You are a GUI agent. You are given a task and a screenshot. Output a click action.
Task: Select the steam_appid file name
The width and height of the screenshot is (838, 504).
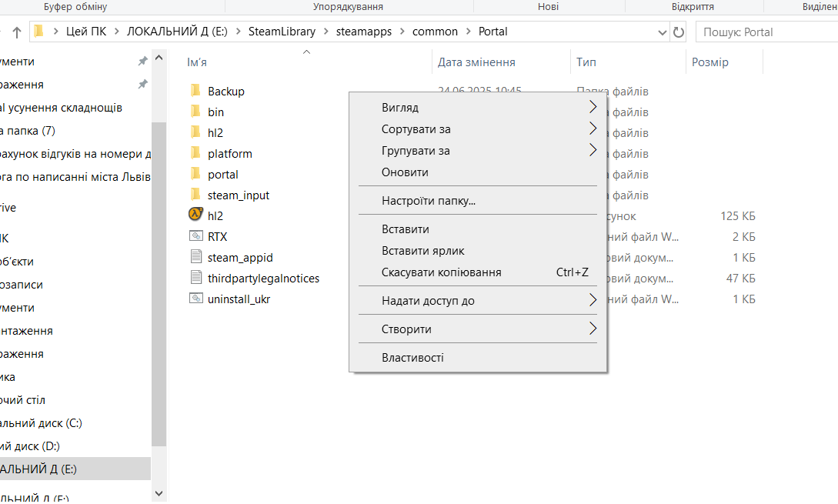coord(240,258)
